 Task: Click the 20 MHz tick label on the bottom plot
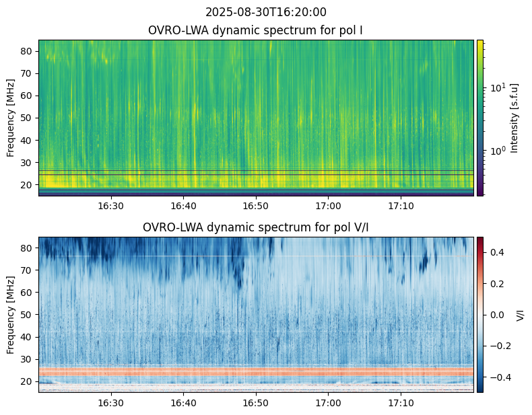click(26, 381)
